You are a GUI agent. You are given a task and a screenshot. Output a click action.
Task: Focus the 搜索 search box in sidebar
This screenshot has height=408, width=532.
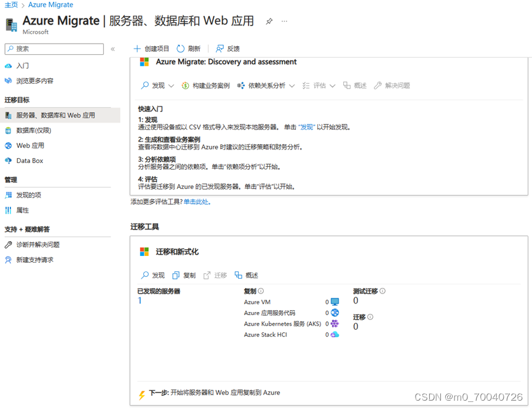click(54, 49)
